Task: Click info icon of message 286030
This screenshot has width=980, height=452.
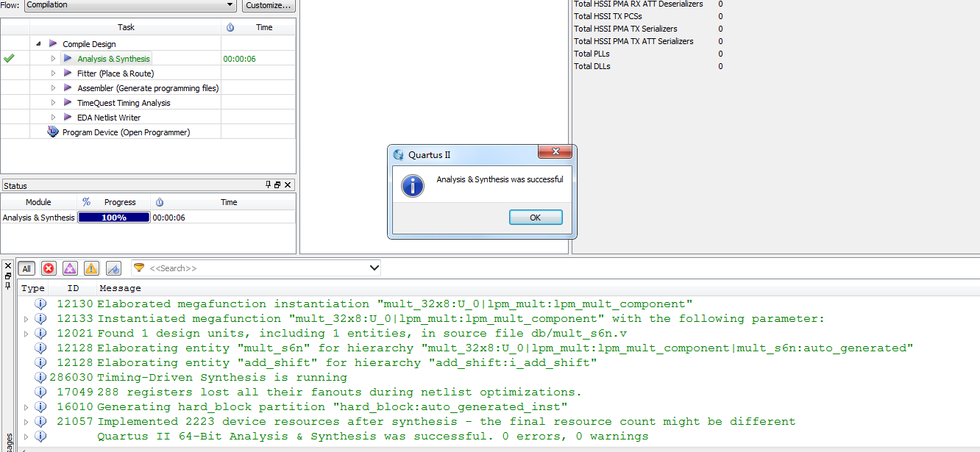Action: pos(40,377)
